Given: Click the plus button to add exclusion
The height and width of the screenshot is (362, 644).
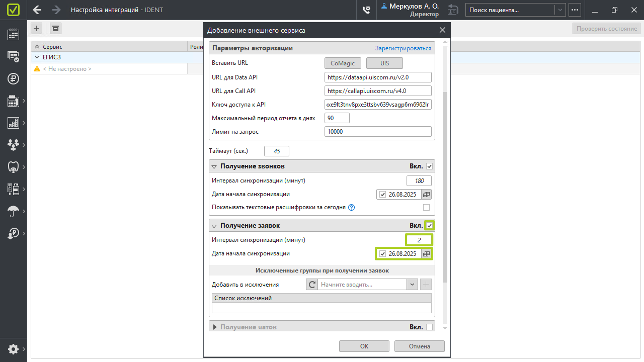Looking at the screenshot, I should click(426, 285).
